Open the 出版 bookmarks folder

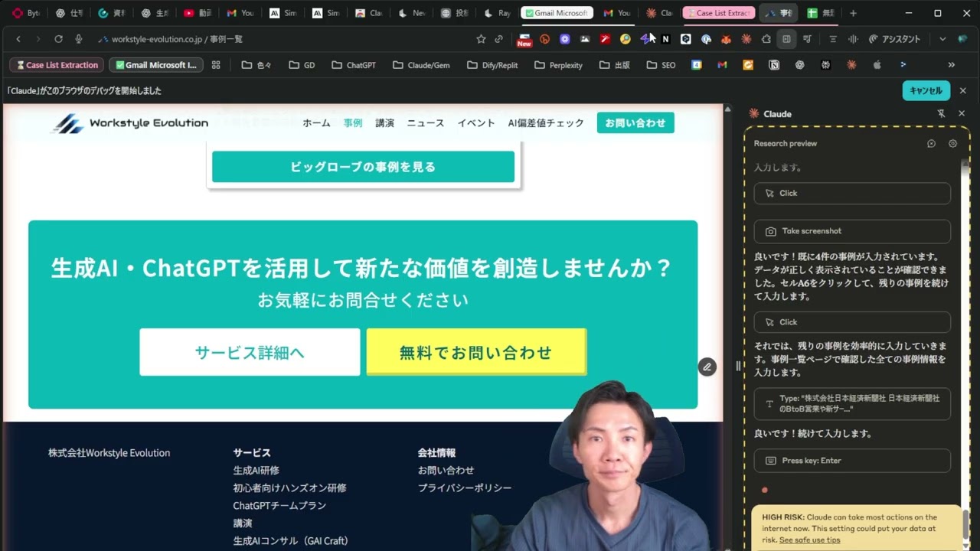pos(615,65)
